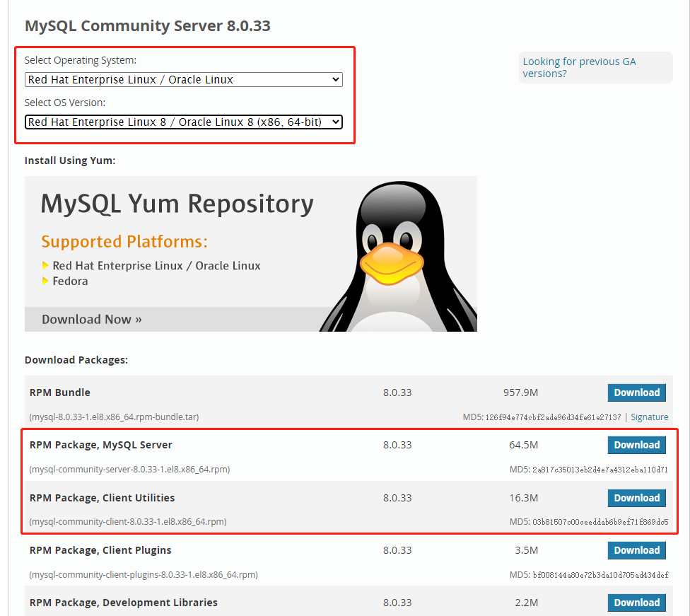The width and height of the screenshot is (690, 616).
Task: Select the filename mysql-community-server-8.0.33-1.el8.x86_64.rpm
Action: coord(129,470)
